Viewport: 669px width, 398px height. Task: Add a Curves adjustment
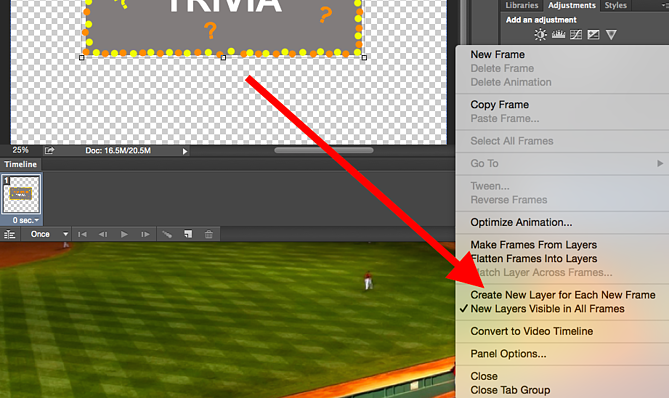(x=576, y=35)
